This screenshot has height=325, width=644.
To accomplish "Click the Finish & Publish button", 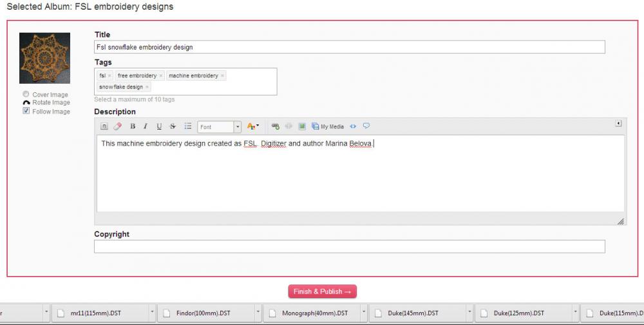I will pos(322,291).
